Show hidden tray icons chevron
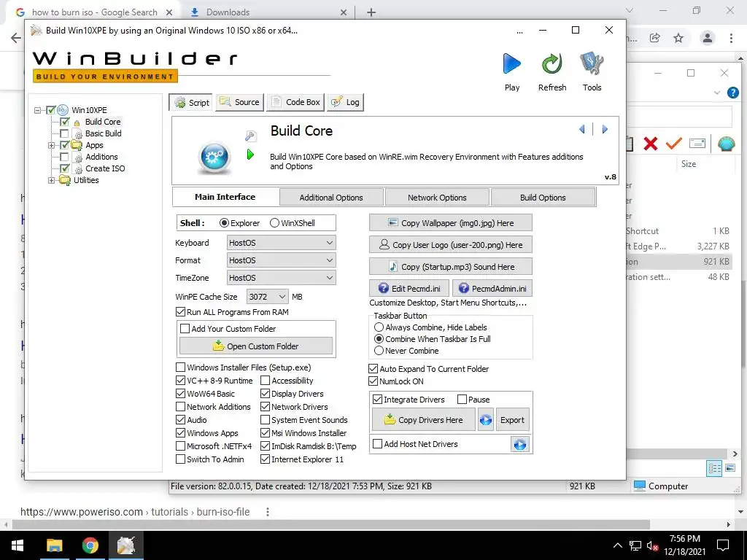 tap(617, 545)
